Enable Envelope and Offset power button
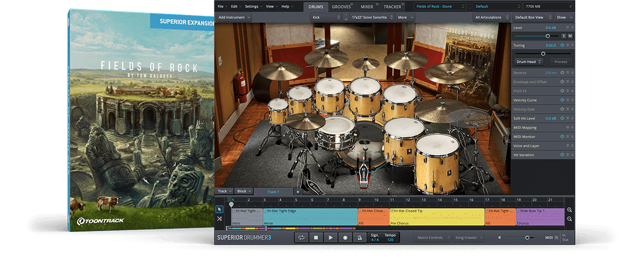The height and width of the screenshot is (262, 644). click(x=562, y=82)
